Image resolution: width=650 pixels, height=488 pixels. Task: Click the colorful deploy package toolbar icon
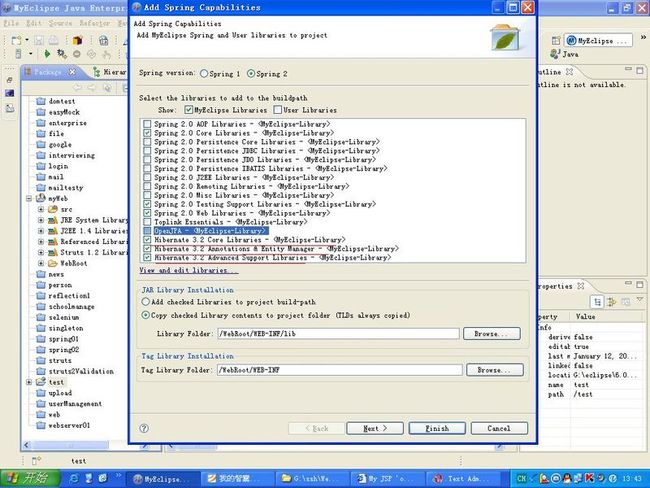tap(77, 40)
